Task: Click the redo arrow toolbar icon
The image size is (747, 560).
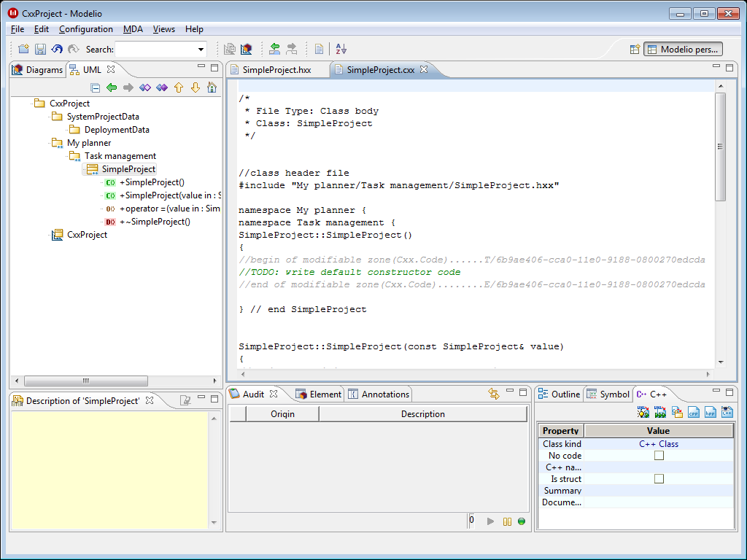Action: [74, 49]
